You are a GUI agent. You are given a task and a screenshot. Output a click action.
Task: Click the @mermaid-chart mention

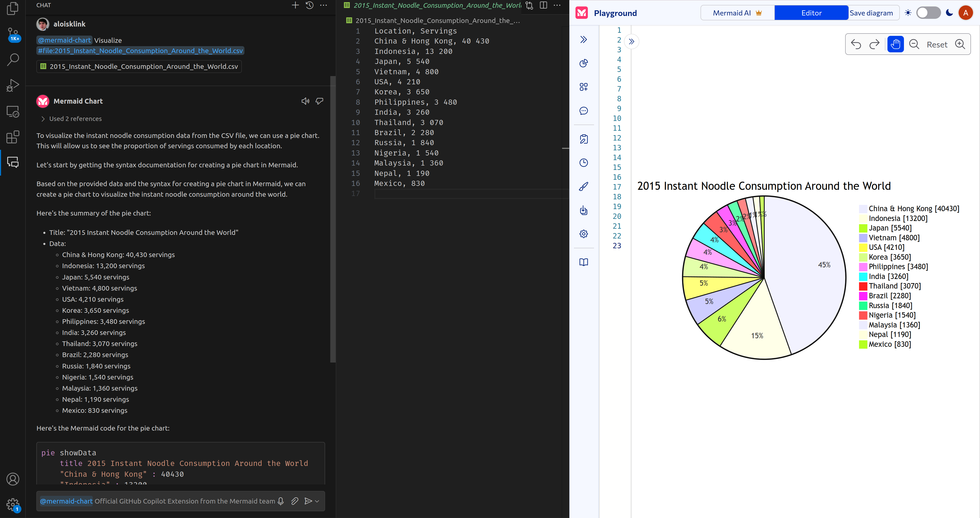pyautogui.click(x=64, y=40)
